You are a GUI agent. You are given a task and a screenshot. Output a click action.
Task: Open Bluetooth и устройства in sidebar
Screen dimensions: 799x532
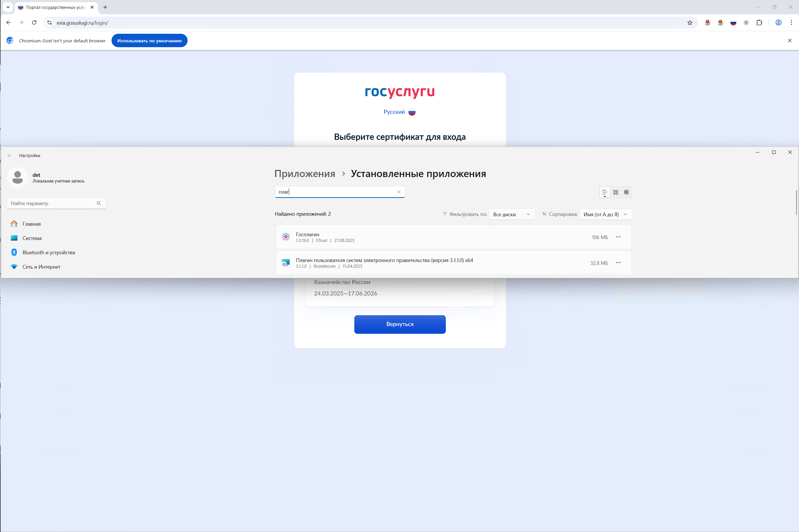[x=49, y=252]
